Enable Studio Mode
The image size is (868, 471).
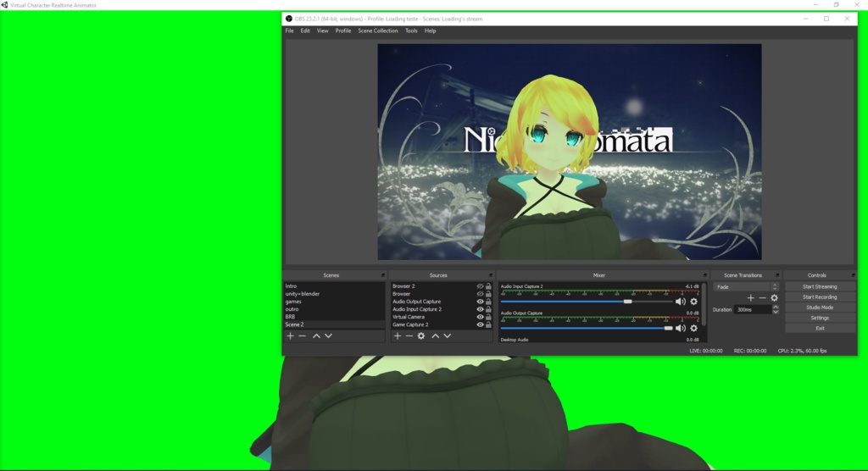point(820,308)
